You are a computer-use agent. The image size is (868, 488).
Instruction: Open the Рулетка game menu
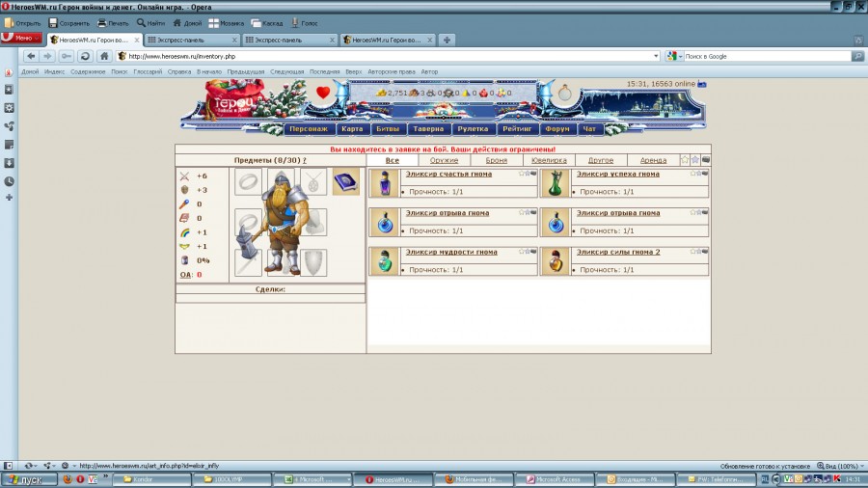tap(474, 128)
